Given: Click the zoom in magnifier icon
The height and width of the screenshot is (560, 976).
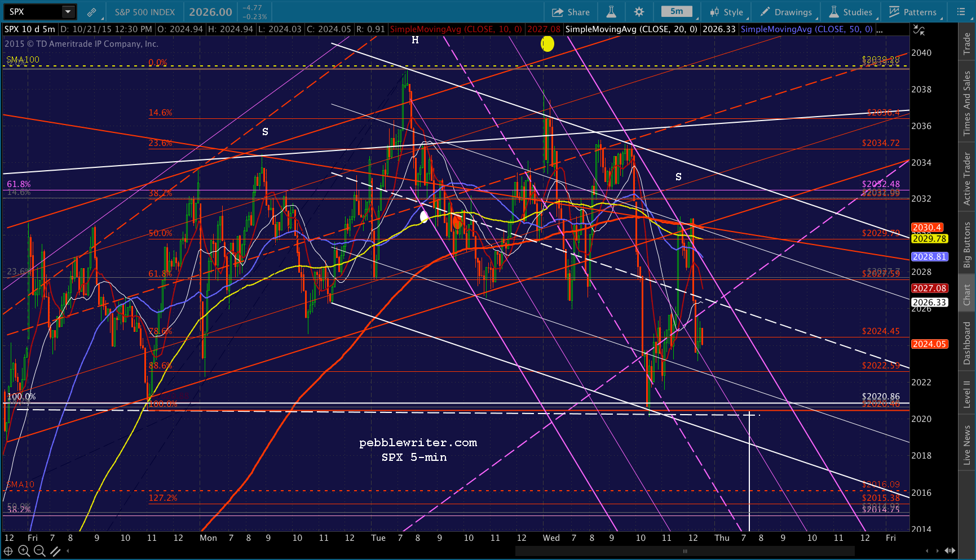Looking at the screenshot, I should pyautogui.click(x=24, y=551).
